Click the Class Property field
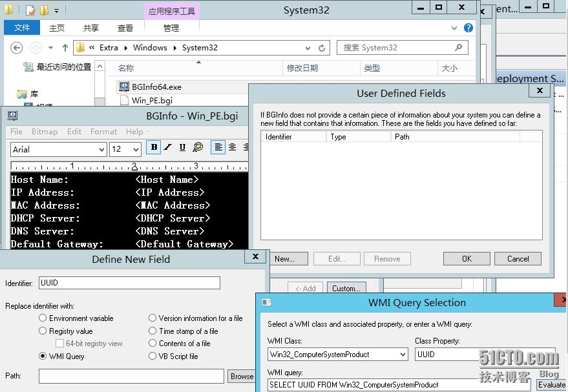The image size is (568, 392). [x=485, y=355]
